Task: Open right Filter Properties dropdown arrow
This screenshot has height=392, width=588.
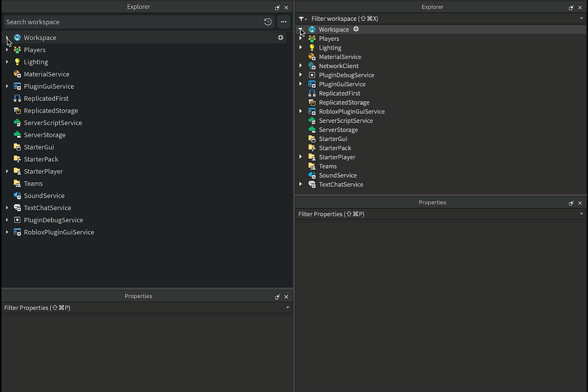Action: 581,214
